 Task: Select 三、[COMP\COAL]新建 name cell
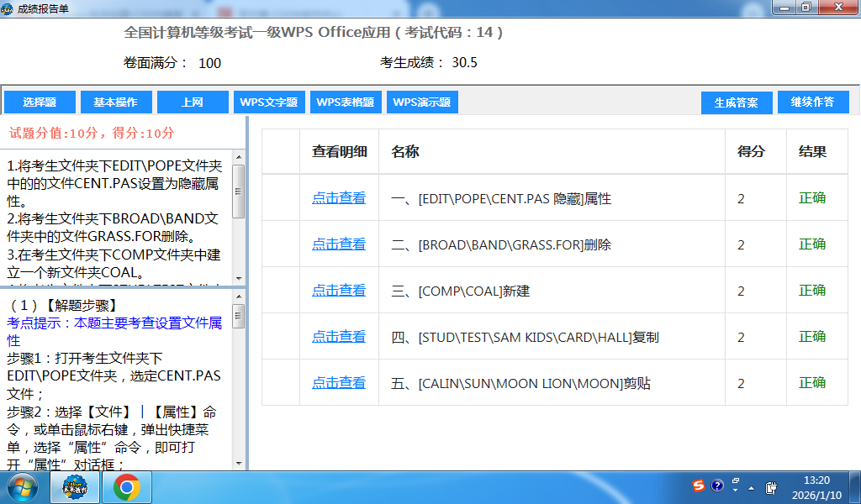[552, 290]
